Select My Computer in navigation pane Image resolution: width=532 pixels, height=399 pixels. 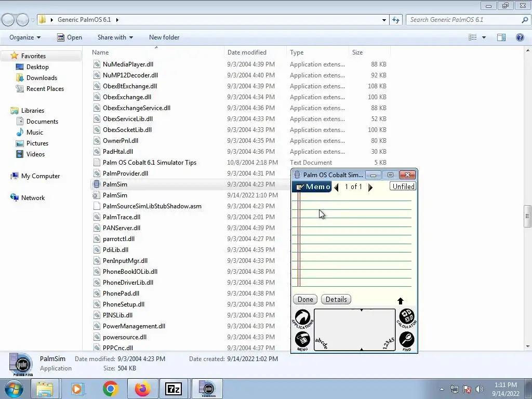tap(41, 176)
